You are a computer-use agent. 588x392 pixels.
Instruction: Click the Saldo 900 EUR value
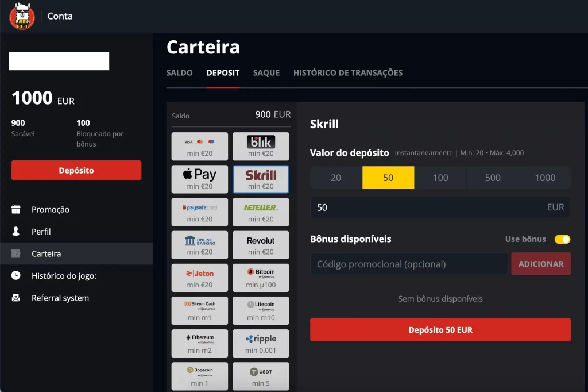tap(273, 114)
